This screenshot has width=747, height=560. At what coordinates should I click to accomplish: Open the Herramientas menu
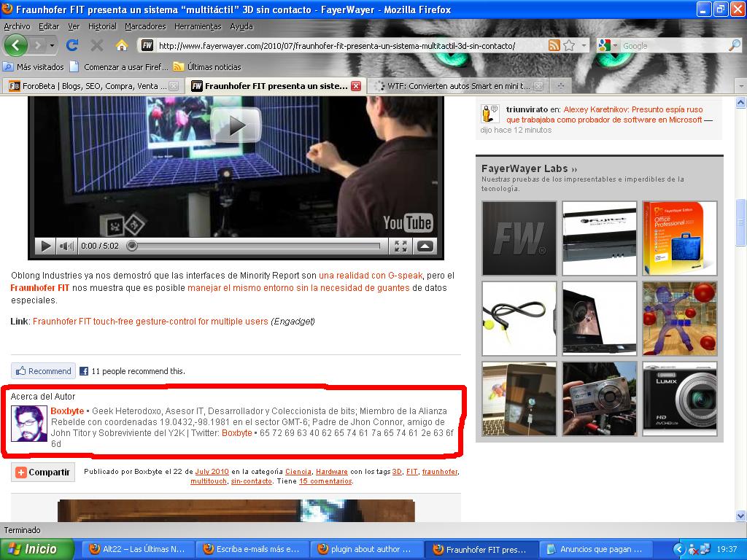pyautogui.click(x=198, y=26)
